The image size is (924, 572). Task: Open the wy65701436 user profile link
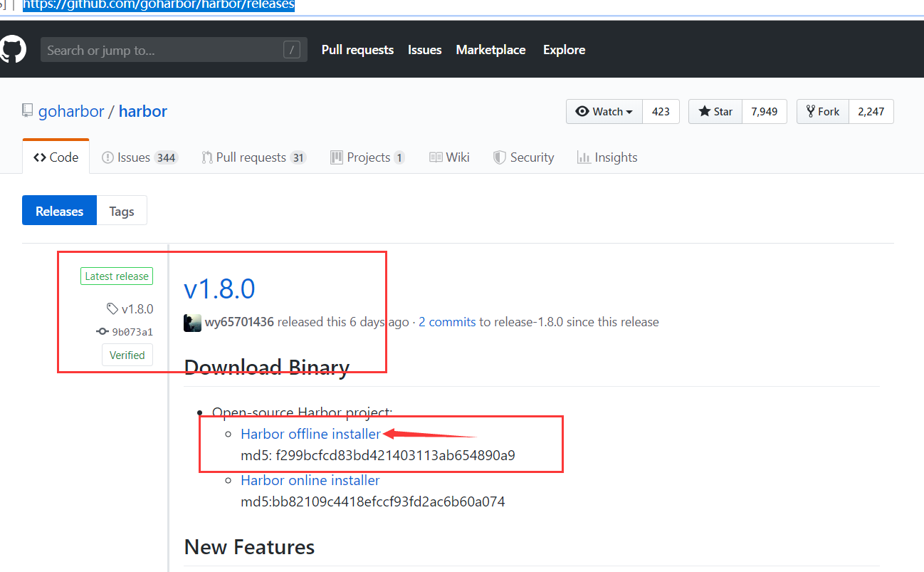[239, 322]
